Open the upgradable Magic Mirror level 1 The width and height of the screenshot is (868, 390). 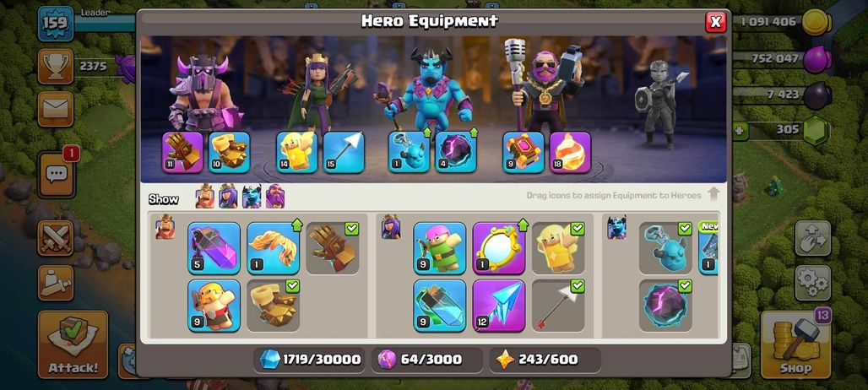click(x=499, y=248)
